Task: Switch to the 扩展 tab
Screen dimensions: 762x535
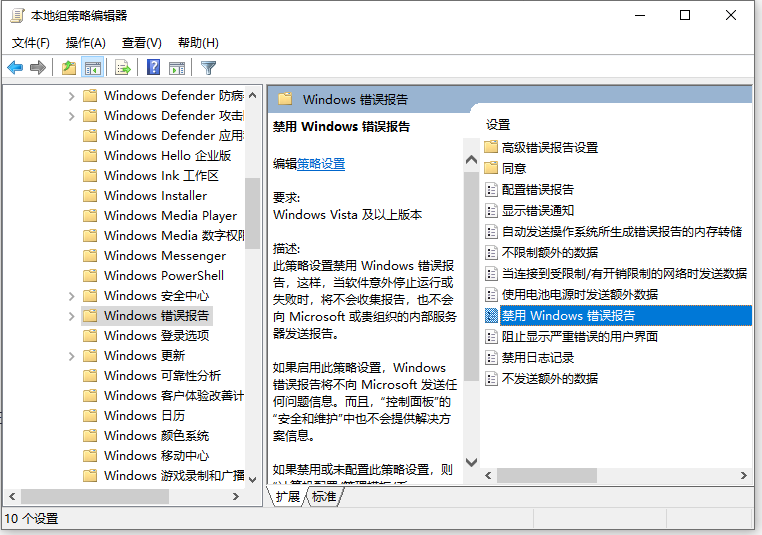Action: coord(288,497)
